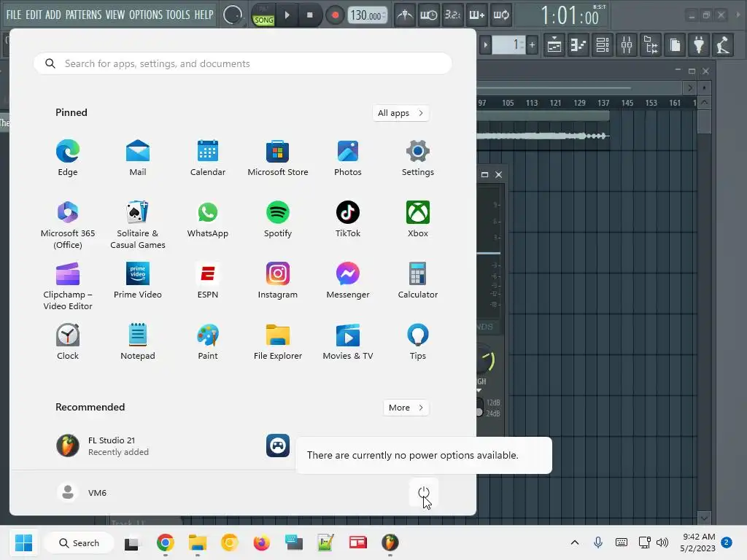Open Messenger pinned app
Screen dimensions: 747x560
click(x=348, y=281)
